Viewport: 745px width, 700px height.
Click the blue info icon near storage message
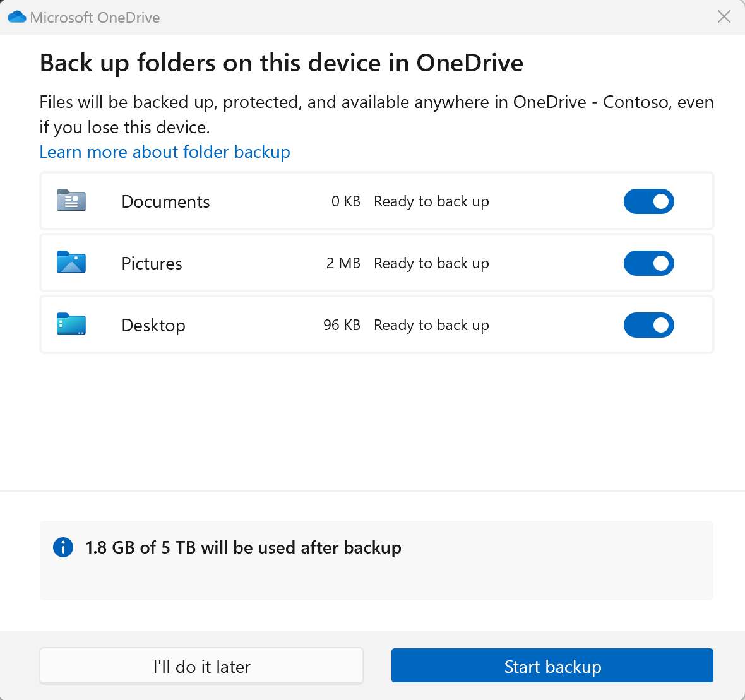(63, 547)
